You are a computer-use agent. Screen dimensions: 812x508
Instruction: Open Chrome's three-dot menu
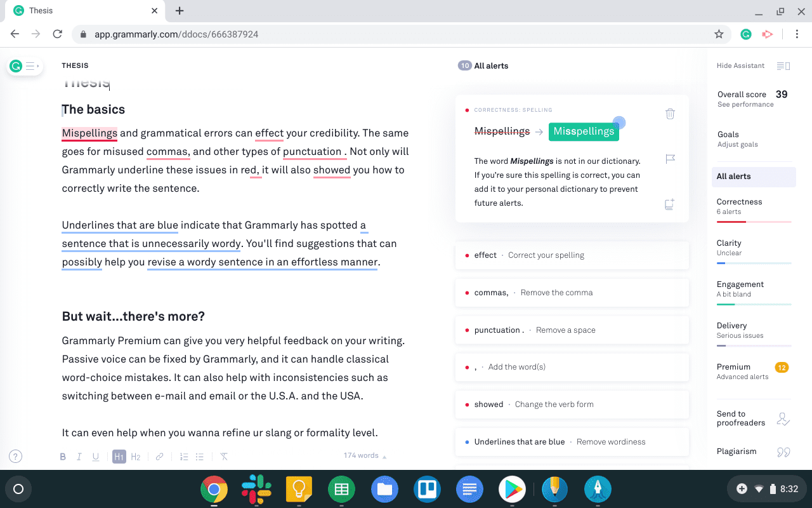tap(796, 34)
